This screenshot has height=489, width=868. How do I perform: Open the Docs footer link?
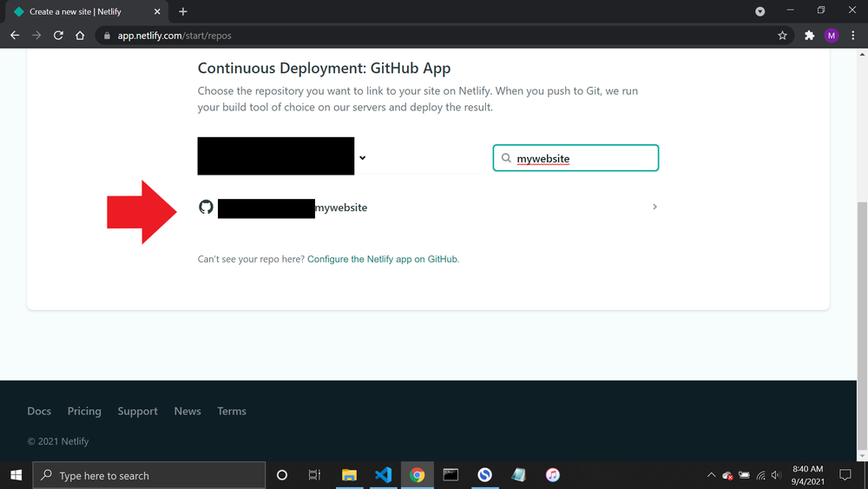pyautogui.click(x=39, y=411)
